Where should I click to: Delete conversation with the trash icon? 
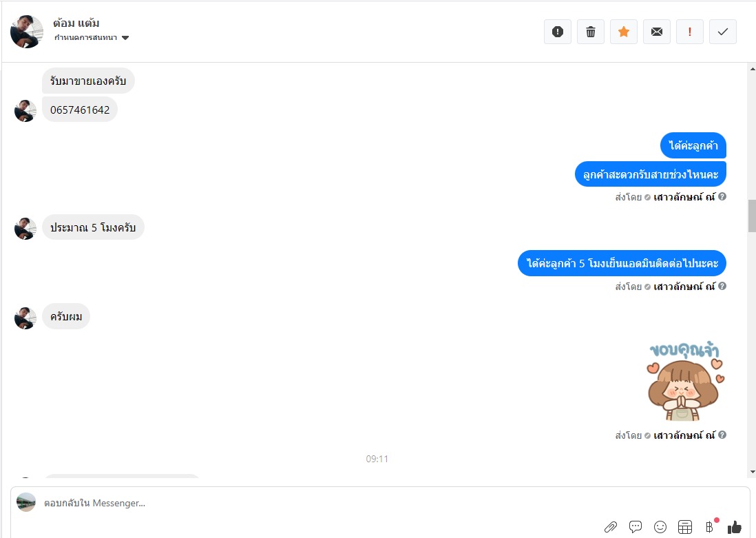pos(591,32)
